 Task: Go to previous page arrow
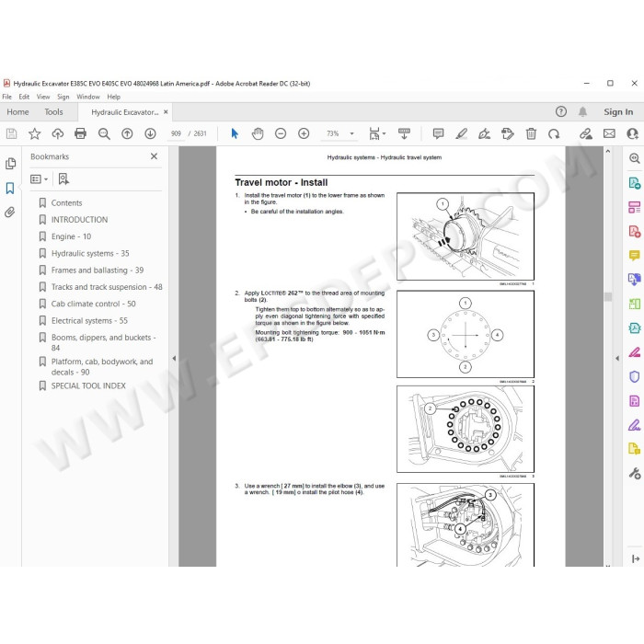[x=127, y=133]
